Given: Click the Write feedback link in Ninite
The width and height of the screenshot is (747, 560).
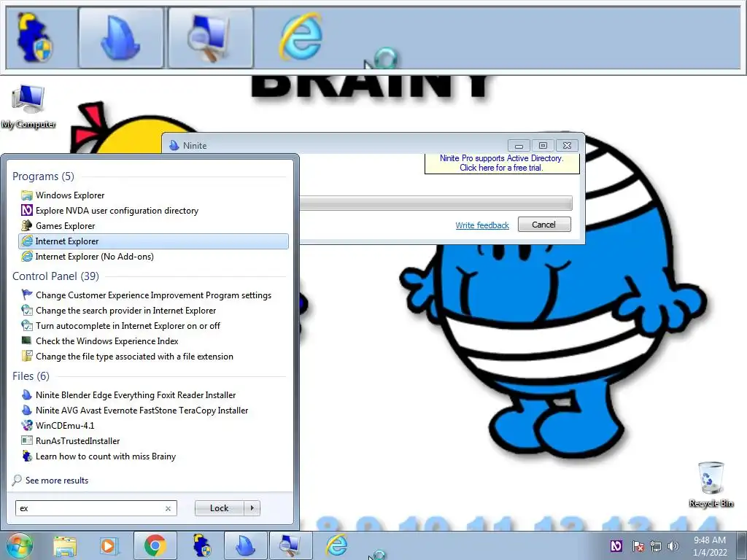Looking at the screenshot, I should pos(482,225).
